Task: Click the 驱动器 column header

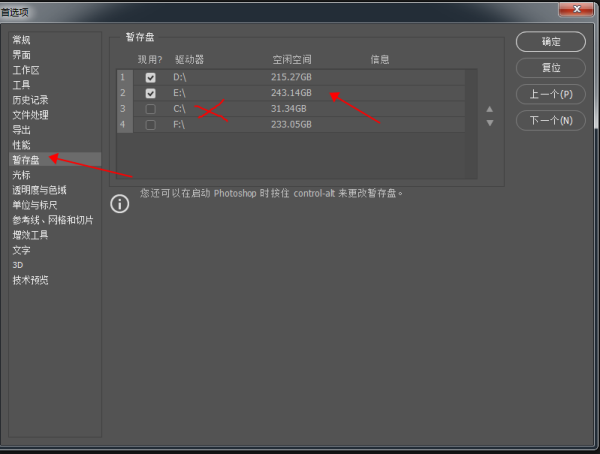Action: click(189, 59)
